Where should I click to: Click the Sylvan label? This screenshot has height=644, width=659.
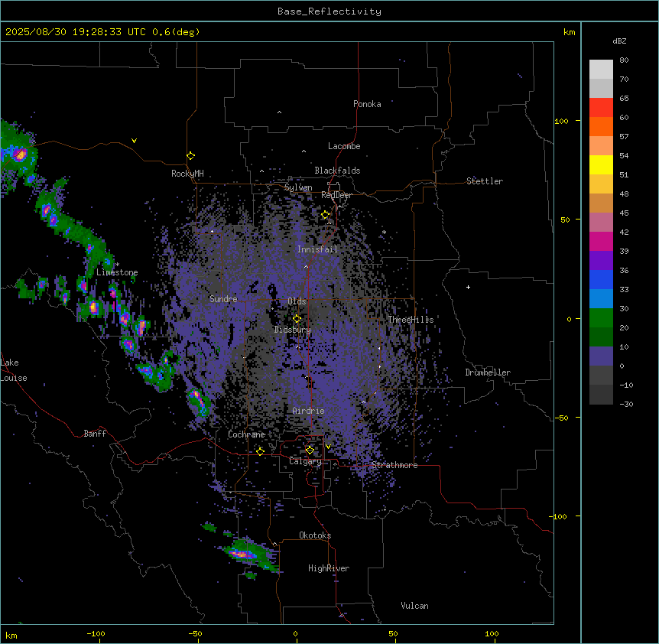[x=298, y=187]
